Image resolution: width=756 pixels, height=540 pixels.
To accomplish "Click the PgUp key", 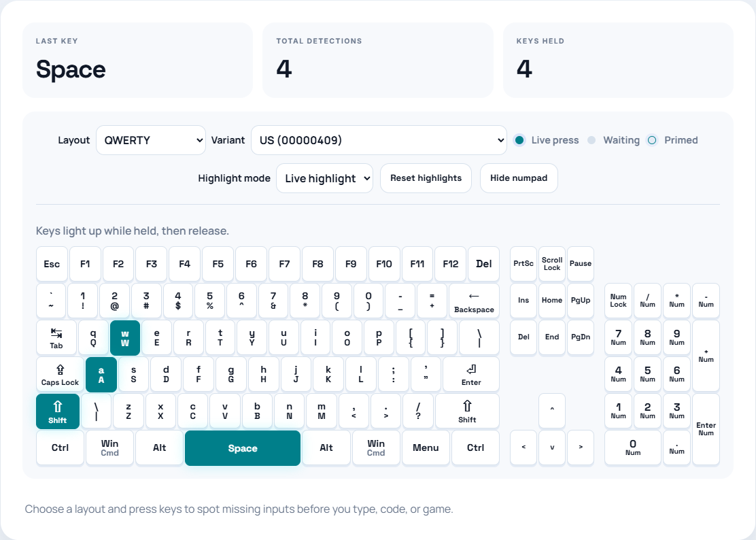I will click(x=581, y=301).
